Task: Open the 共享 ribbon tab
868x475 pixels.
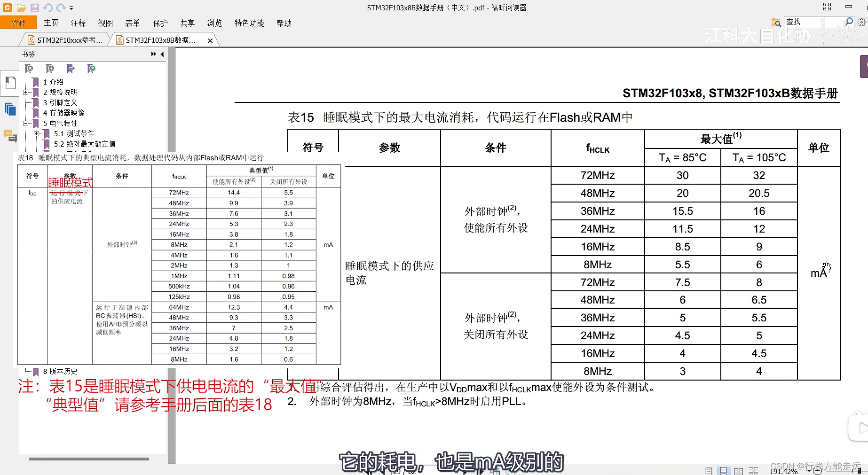Action: point(187,23)
